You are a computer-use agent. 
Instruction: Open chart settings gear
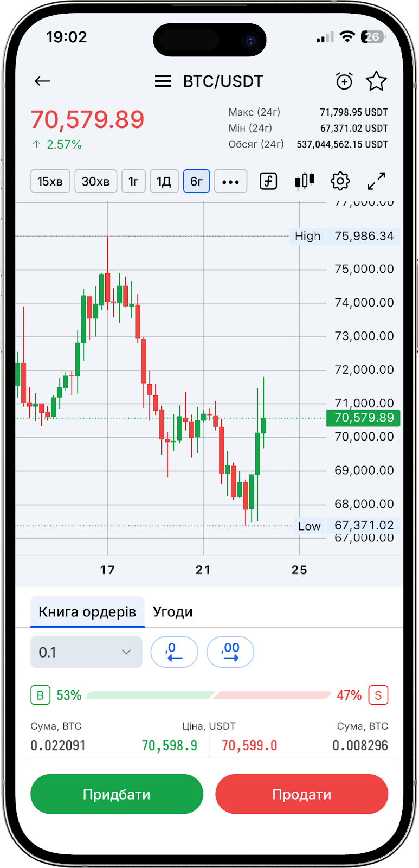point(340,181)
